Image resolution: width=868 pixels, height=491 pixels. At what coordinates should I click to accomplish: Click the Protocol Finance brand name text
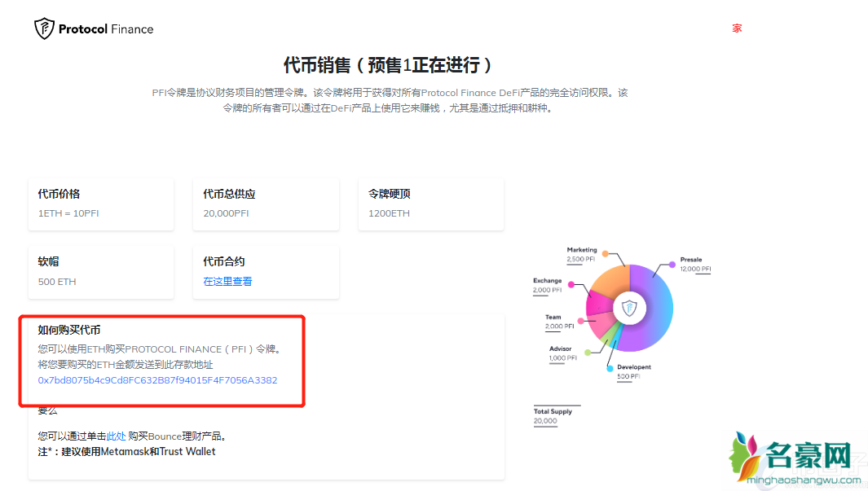pyautogui.click(x=105, y=29)
